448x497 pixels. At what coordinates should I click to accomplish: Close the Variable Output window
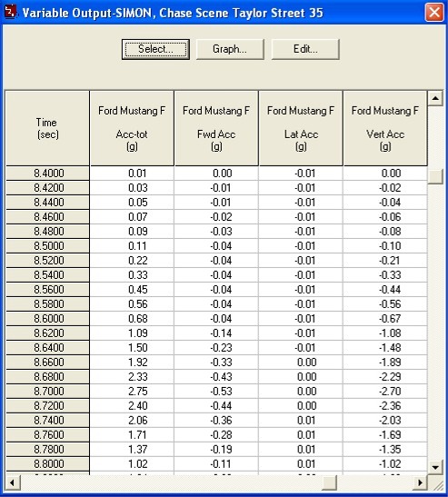point(434,13)
